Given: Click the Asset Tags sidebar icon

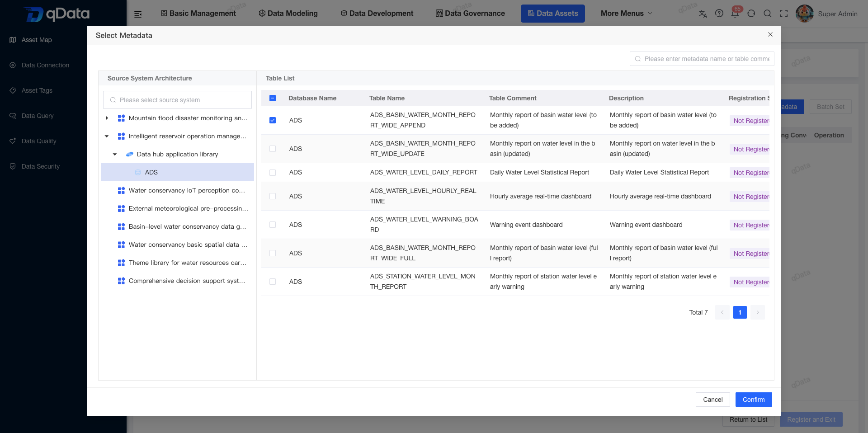Looking at the screenshot, I should coord(13,90).
